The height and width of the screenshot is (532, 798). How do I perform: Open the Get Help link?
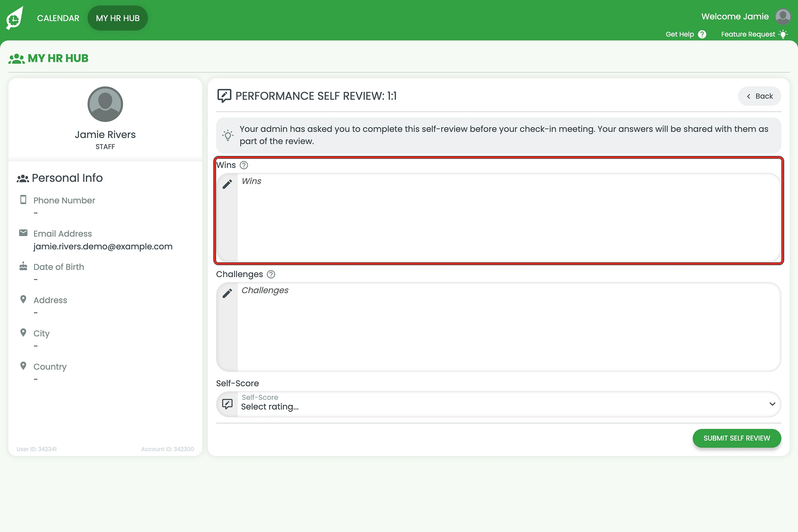[680, 34]
